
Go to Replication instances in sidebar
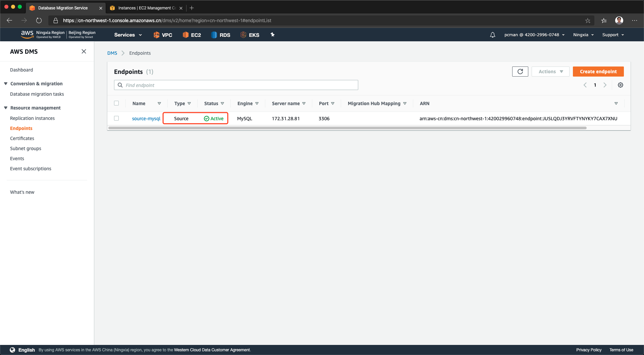32,118
